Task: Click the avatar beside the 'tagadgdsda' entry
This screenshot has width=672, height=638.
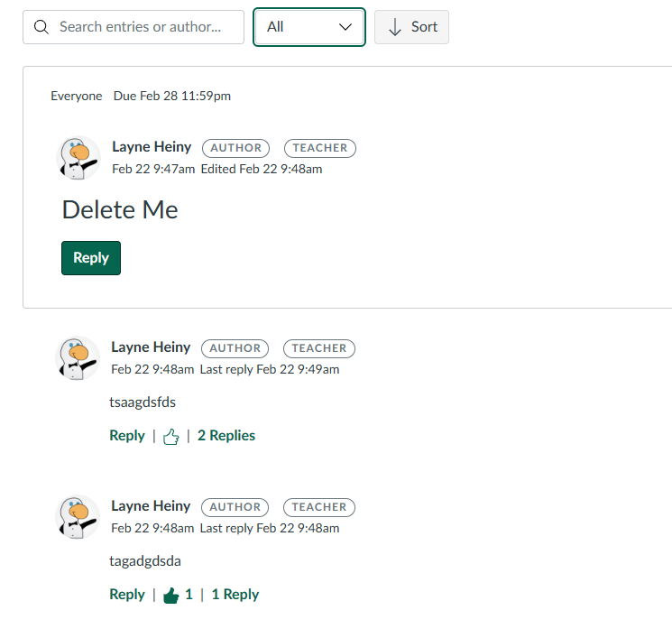Action: pyautogui.click(x=78, y=517)
